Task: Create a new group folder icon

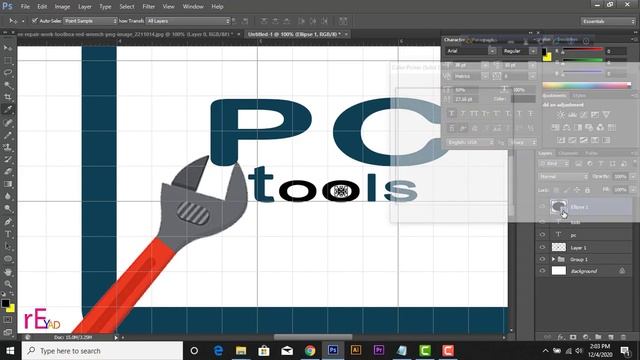Action: click(598, 337)
